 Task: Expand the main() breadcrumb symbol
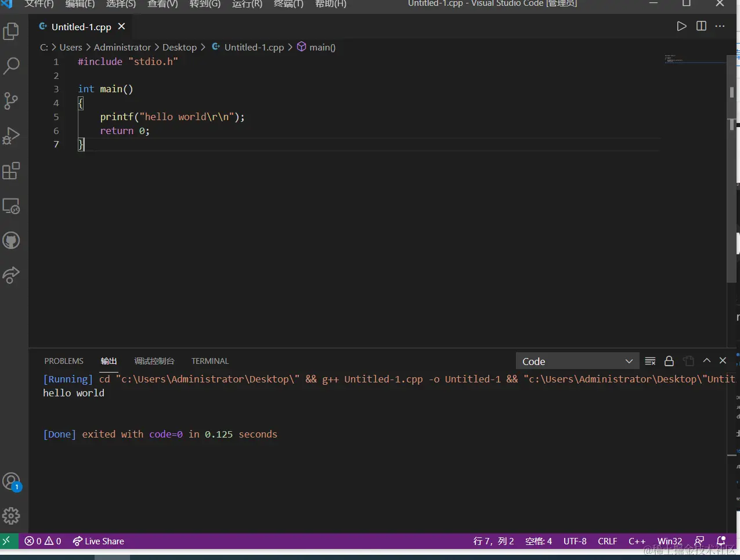pos(317,47)
